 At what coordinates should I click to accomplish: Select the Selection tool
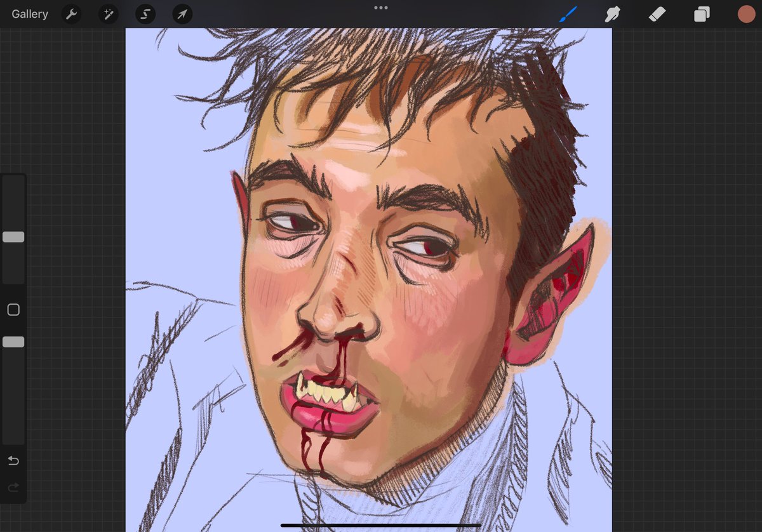(x=145, y=14)
